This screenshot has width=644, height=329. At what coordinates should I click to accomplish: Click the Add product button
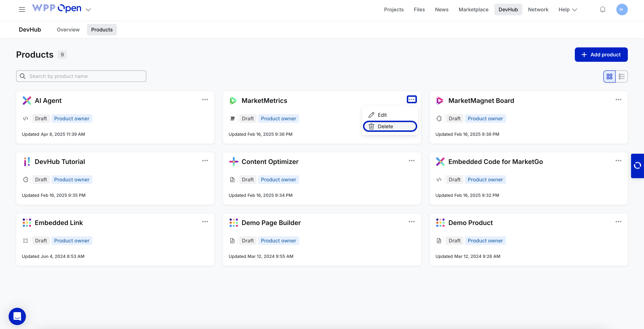point(601,54)
